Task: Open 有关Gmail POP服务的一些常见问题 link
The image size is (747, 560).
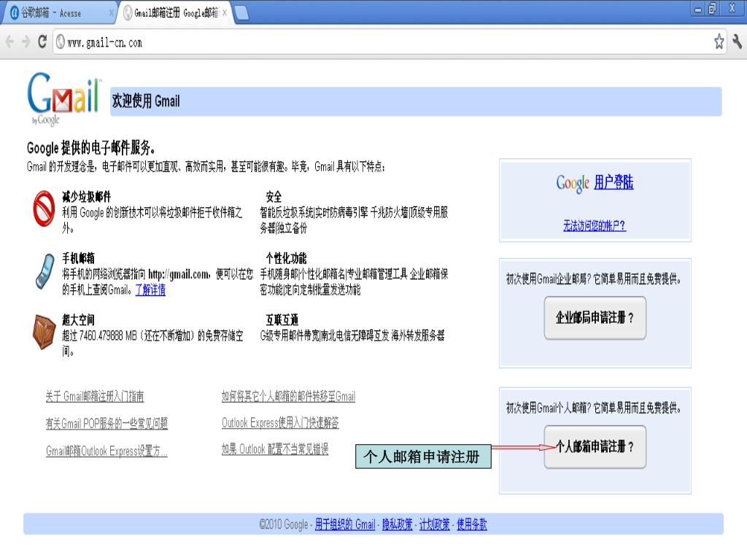Action: point(107,424)
